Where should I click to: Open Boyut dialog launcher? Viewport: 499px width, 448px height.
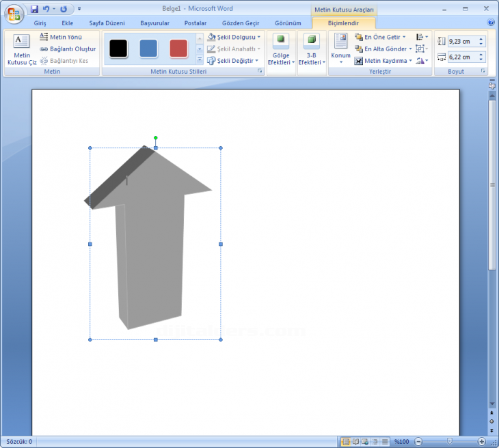(483, 71)
